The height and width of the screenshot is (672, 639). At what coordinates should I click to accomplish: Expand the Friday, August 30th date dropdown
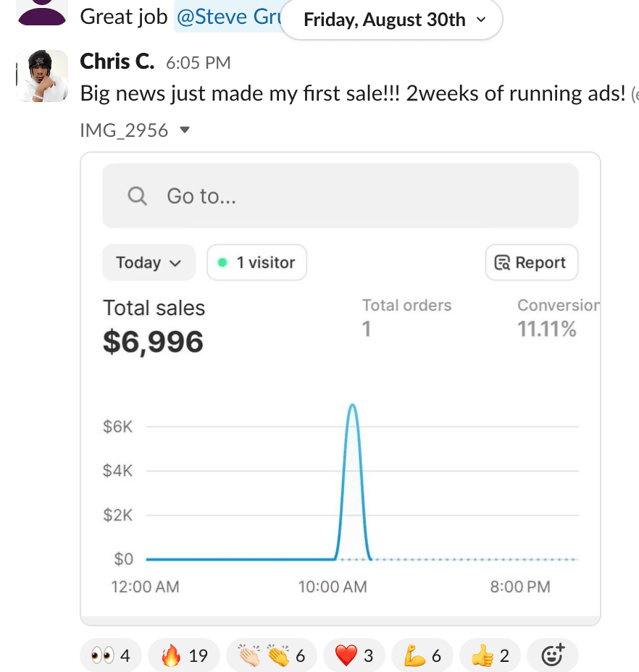391,20
